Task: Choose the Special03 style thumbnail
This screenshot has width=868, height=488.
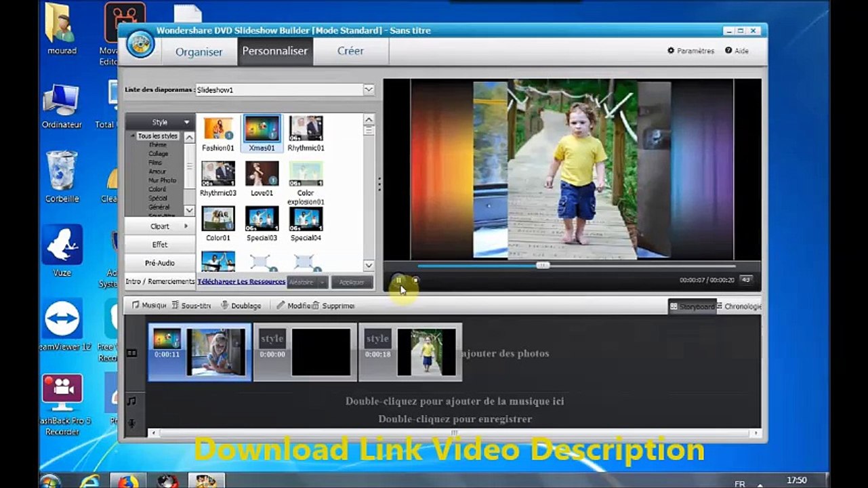Action: coord(262,224)
